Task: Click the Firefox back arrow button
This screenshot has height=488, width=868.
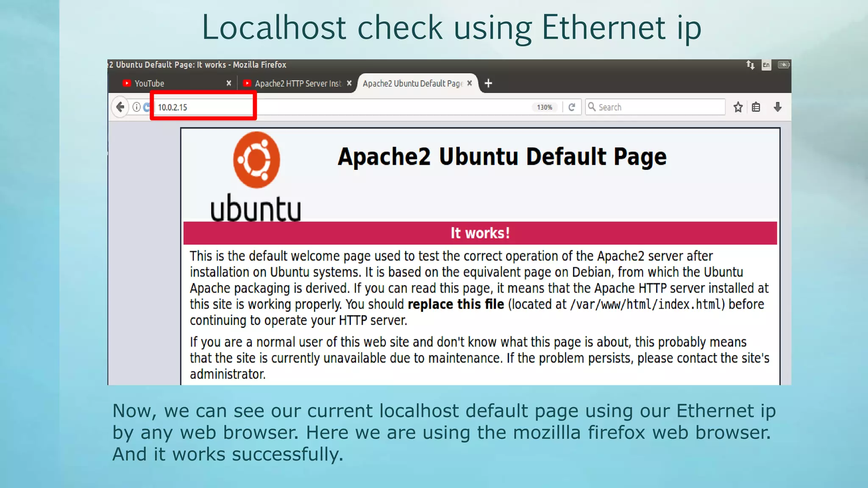Action: 120,107
